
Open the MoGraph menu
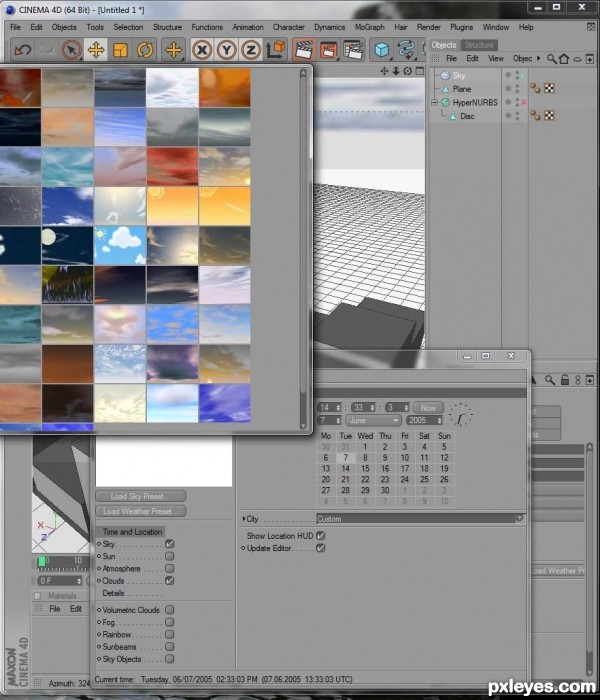click(x=370, y=27)
